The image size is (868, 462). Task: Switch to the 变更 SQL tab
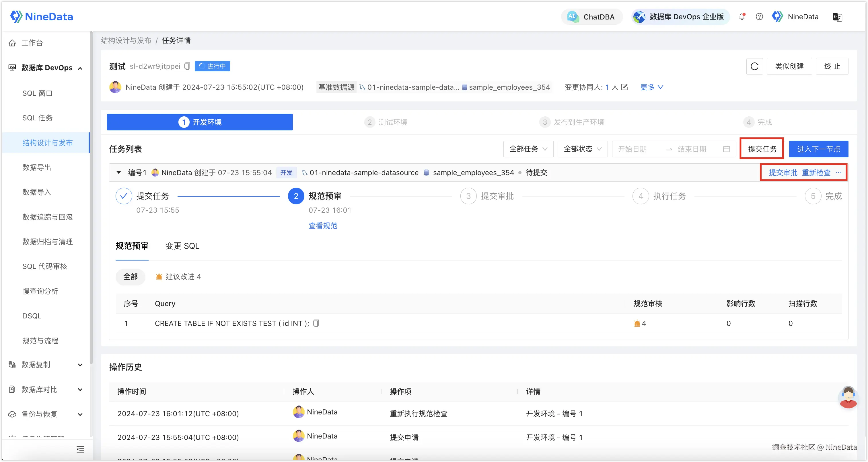pos(182,246)
